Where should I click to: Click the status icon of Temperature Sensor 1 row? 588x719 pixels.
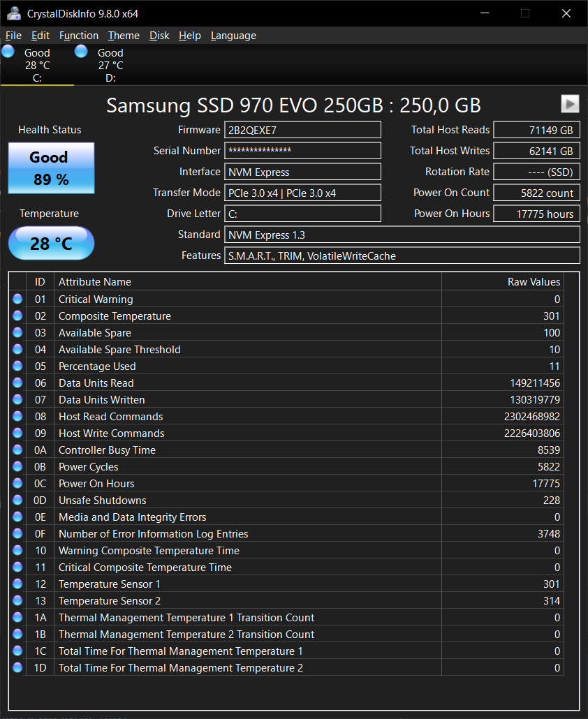click(17, 584)
